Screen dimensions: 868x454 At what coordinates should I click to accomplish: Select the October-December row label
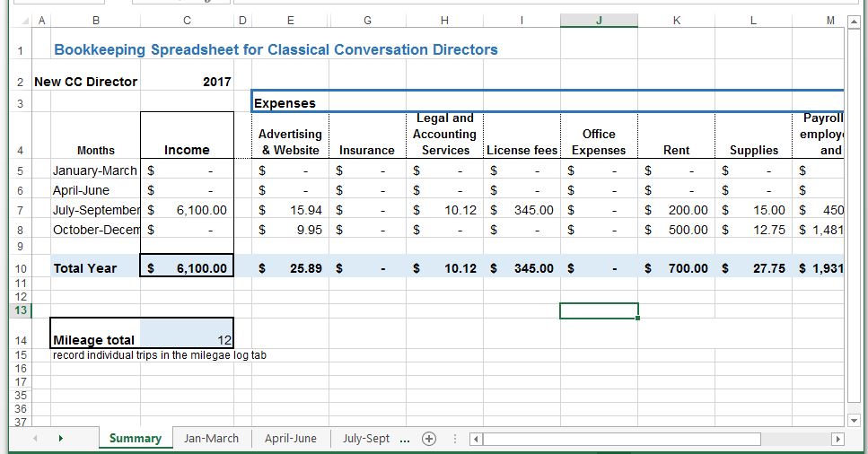[94, 230]
